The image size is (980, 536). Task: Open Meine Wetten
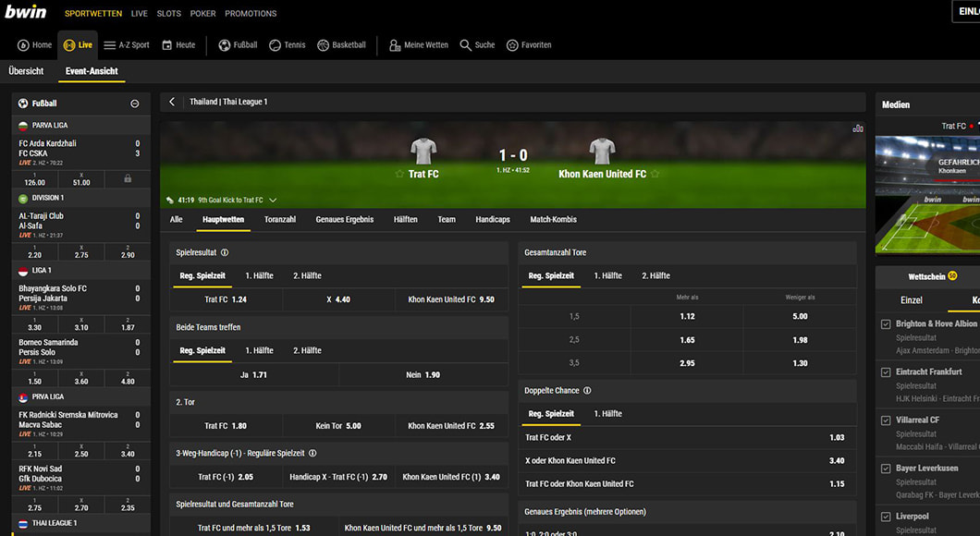[419, 45]
